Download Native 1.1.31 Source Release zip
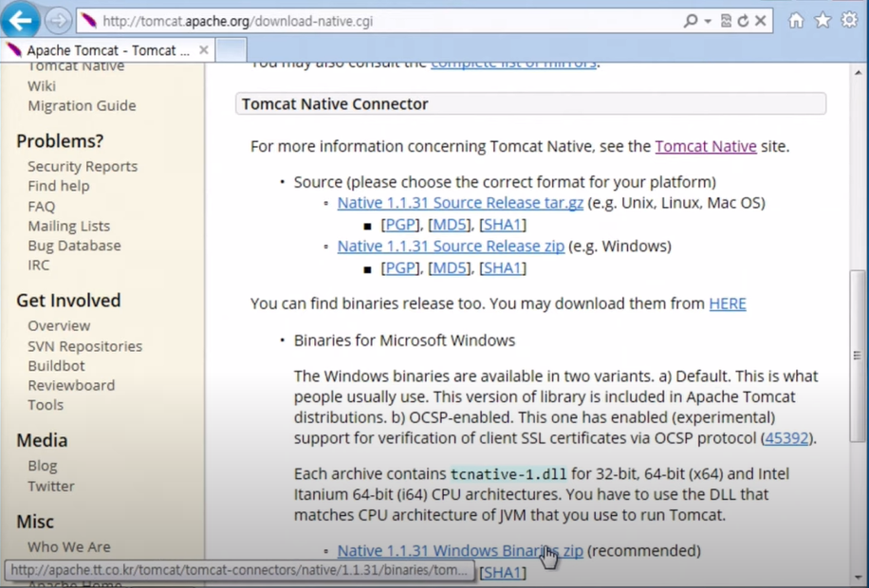 (x=451, y=246)
